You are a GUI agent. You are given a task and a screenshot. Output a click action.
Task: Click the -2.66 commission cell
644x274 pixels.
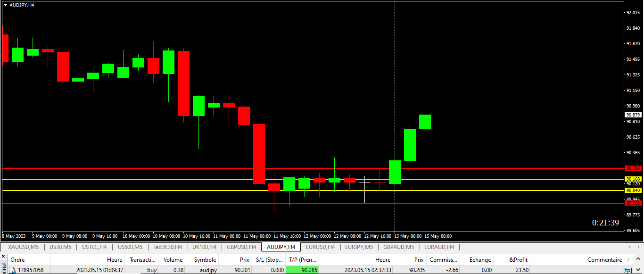coord(452,270)
